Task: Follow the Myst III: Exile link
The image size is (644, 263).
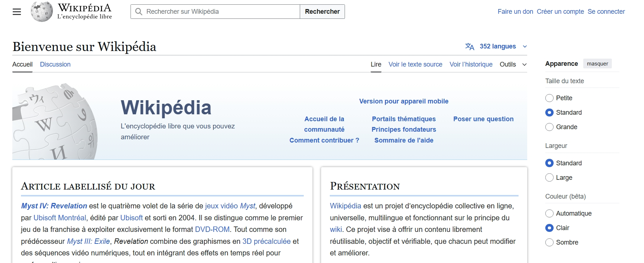Action: pyautogui.click(x=88, y=241)
